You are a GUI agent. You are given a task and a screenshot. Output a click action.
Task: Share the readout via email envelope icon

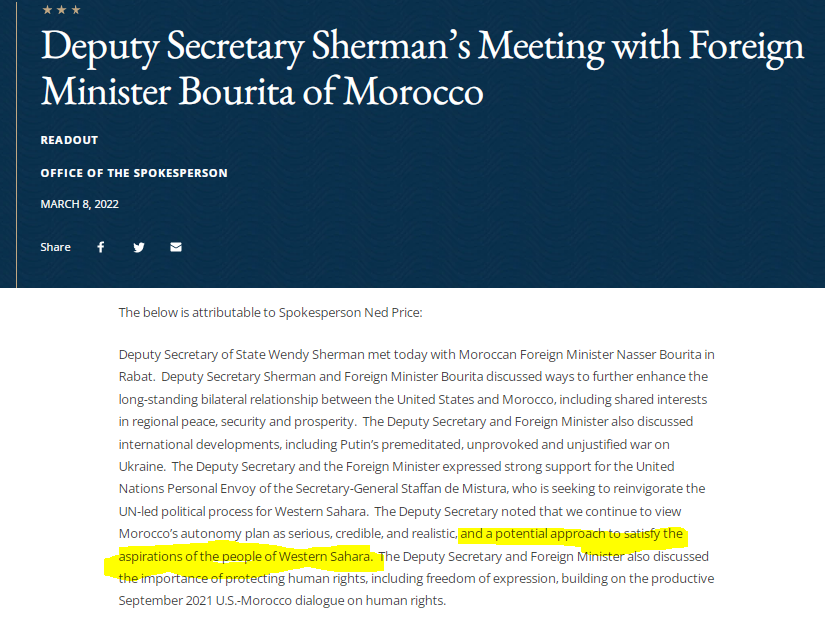(176, 247)
